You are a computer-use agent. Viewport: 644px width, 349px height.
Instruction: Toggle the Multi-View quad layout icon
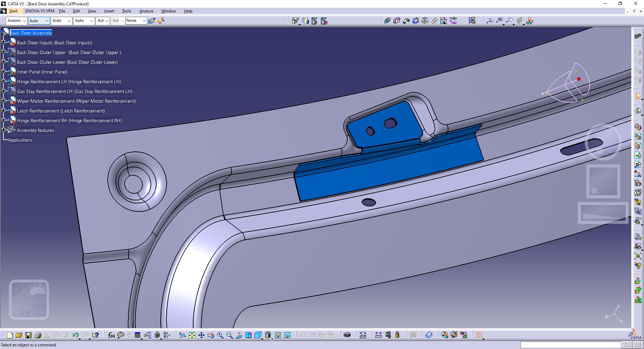coord(248,335)
